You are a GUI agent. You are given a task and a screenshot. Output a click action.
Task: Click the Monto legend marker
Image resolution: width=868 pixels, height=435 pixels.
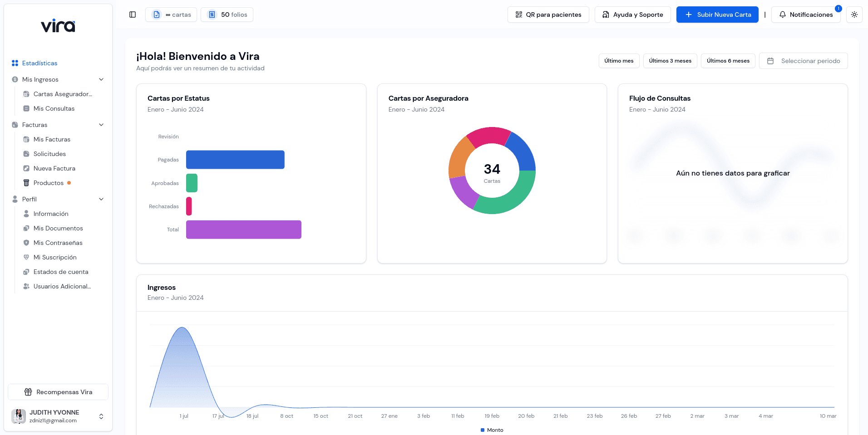tap(483, 430)
